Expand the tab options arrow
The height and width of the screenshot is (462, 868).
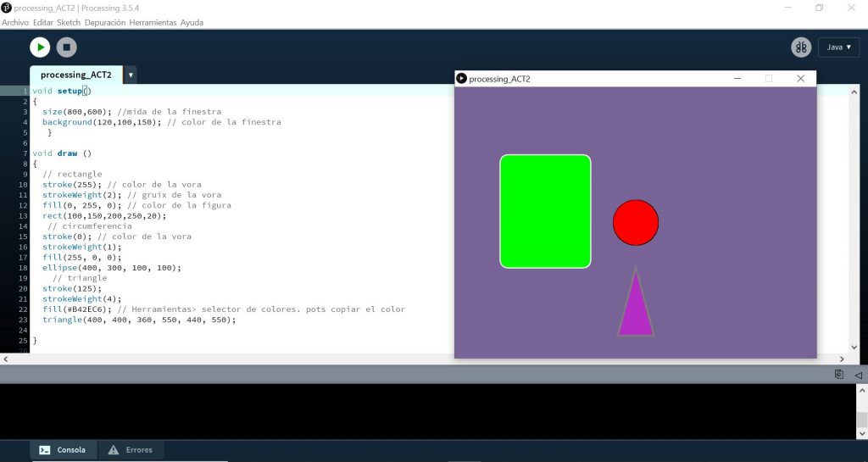coord(131,75)
